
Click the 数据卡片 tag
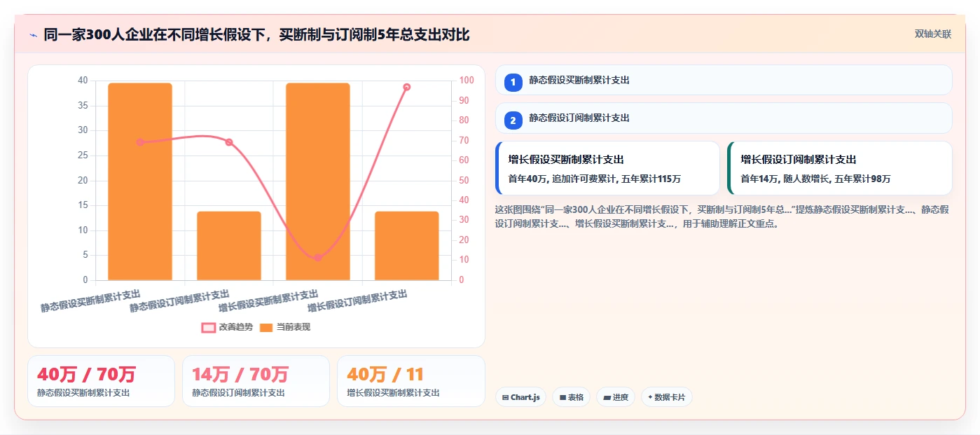[667, 397]
